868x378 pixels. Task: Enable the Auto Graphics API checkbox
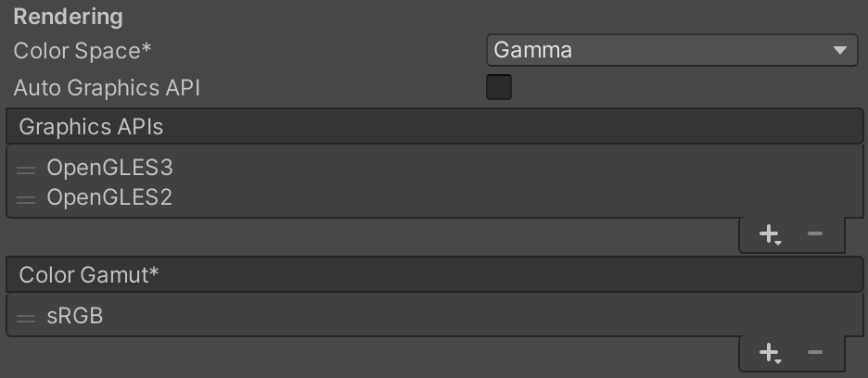click(499, 88)
